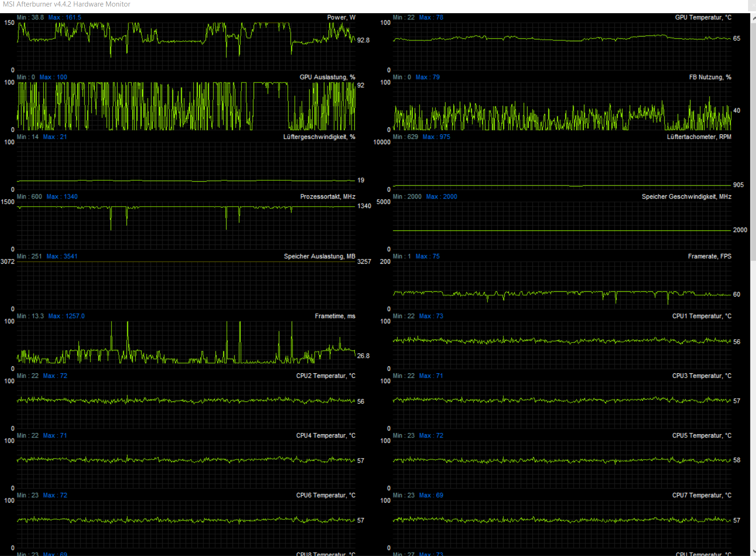Click the 'CPU6 Temperatur, °C' label
The width and height of the screenshot is (756, 556).
[326, 495]
